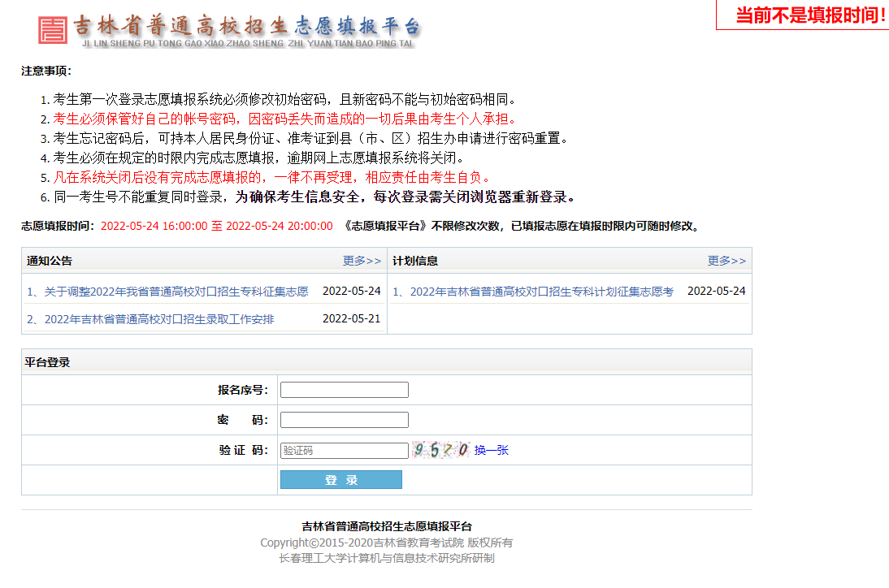The image size is (889, 588).
Task: Click the red seal logo icon
Action: click(54, 30)
